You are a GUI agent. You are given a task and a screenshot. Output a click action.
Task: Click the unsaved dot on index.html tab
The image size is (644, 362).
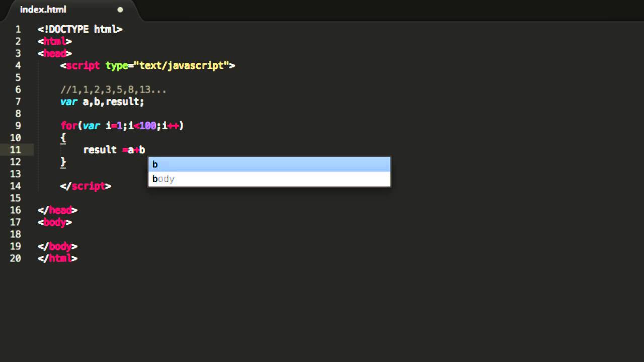pos(120,10)
